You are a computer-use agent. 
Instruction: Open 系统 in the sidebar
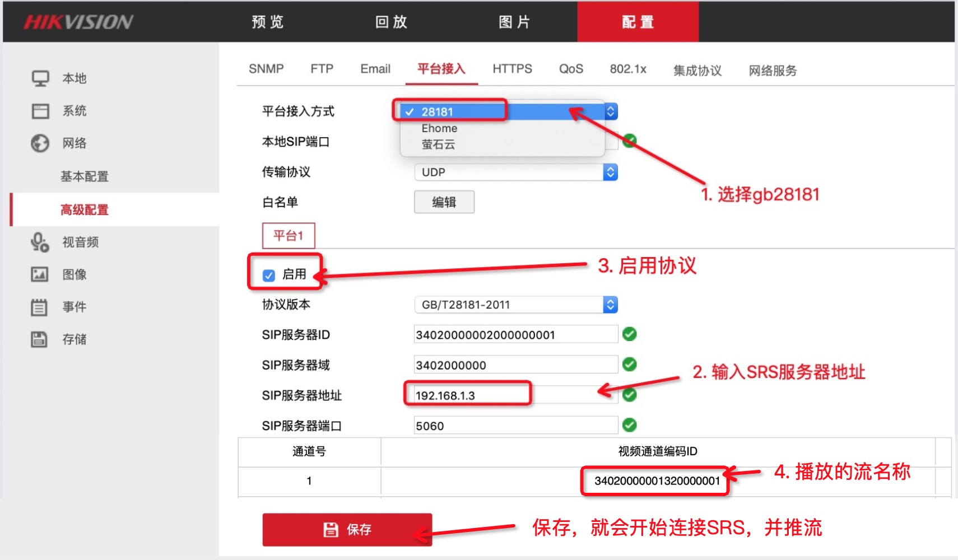75,111
